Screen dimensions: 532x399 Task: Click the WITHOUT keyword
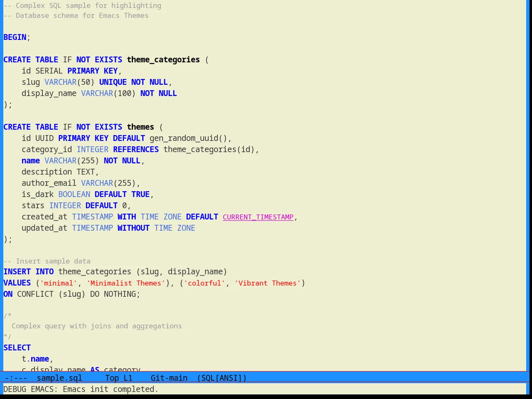(x=133, y=228)
